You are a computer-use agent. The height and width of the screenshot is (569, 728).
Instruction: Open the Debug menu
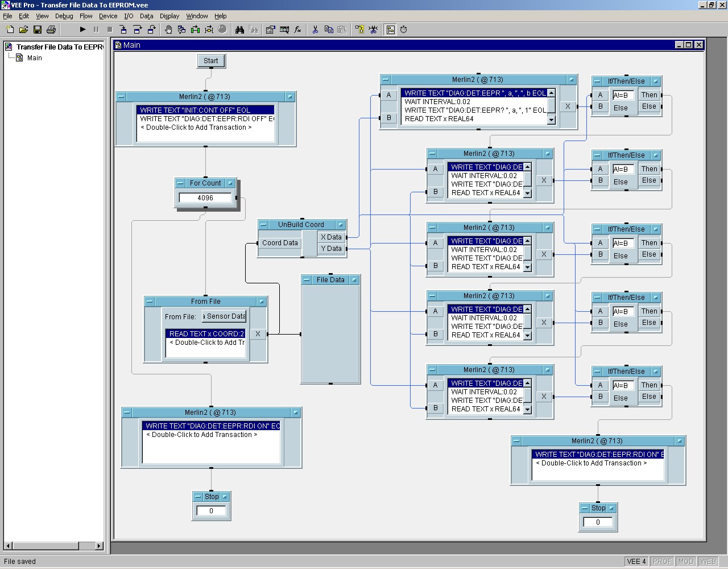pyautogui.click(x=64, y=16)
